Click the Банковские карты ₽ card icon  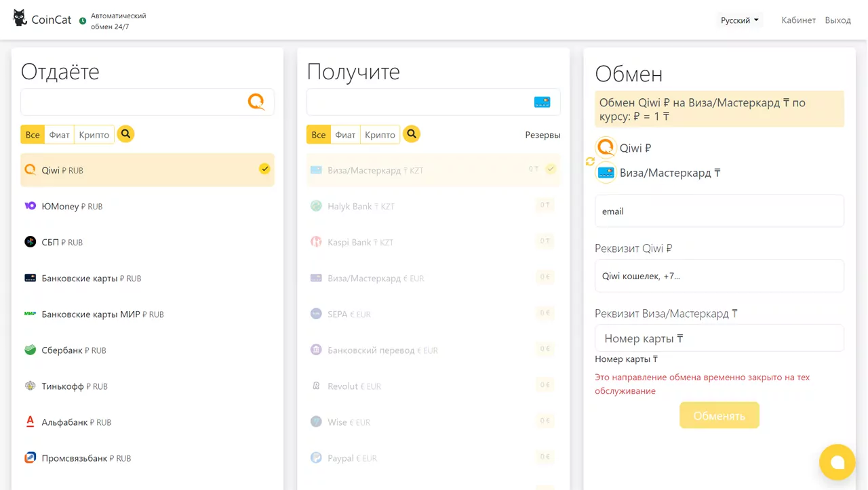[30, 278]
